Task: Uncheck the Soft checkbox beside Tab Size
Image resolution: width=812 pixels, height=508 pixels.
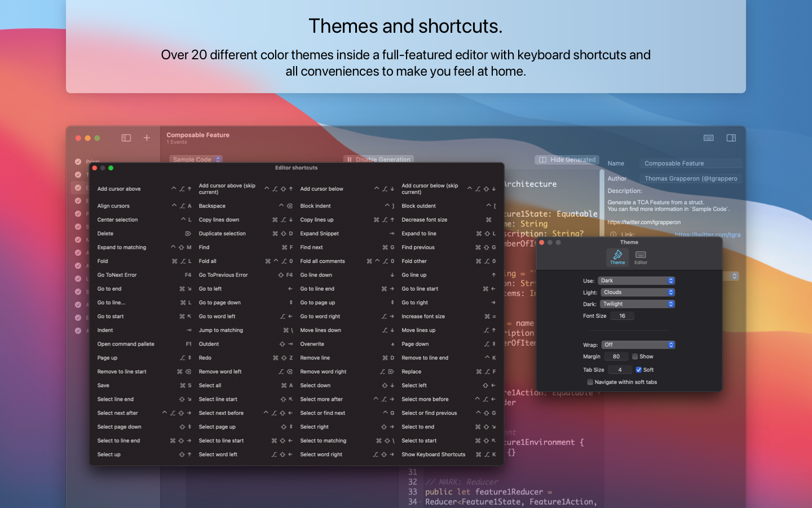Action: point(638,370)
